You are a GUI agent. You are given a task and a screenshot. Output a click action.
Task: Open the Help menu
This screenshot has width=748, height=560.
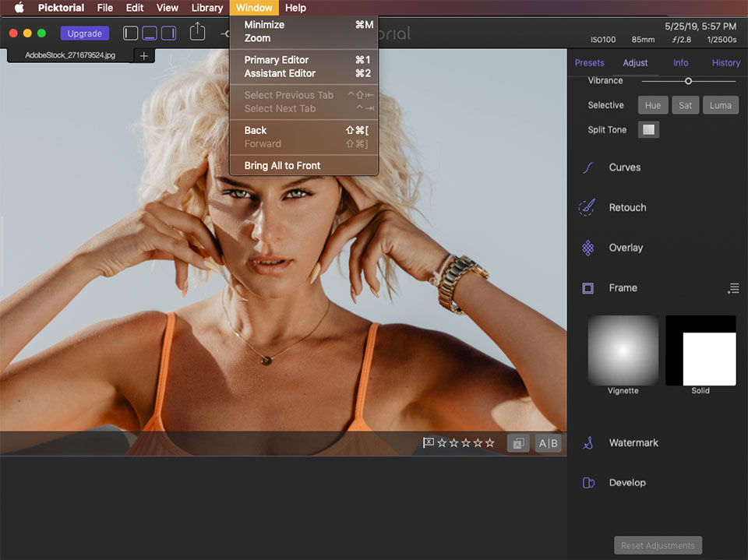[x=295, y=8]
